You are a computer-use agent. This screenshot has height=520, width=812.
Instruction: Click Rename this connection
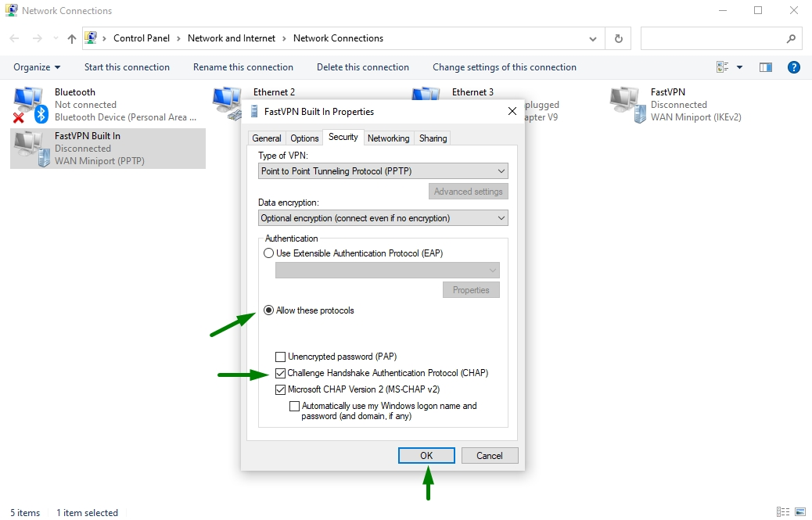click(x=243, y=67)
